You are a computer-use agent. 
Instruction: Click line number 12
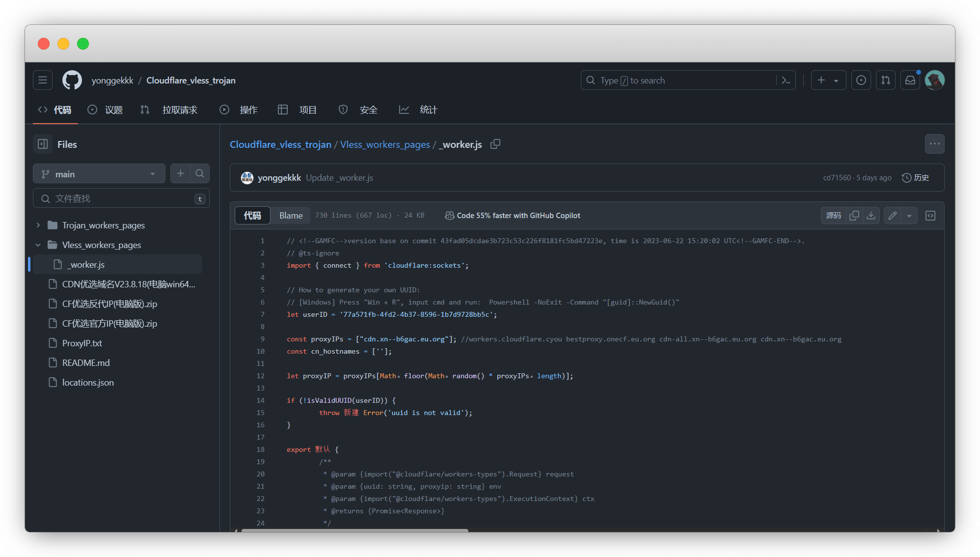[x=260, y=376]
